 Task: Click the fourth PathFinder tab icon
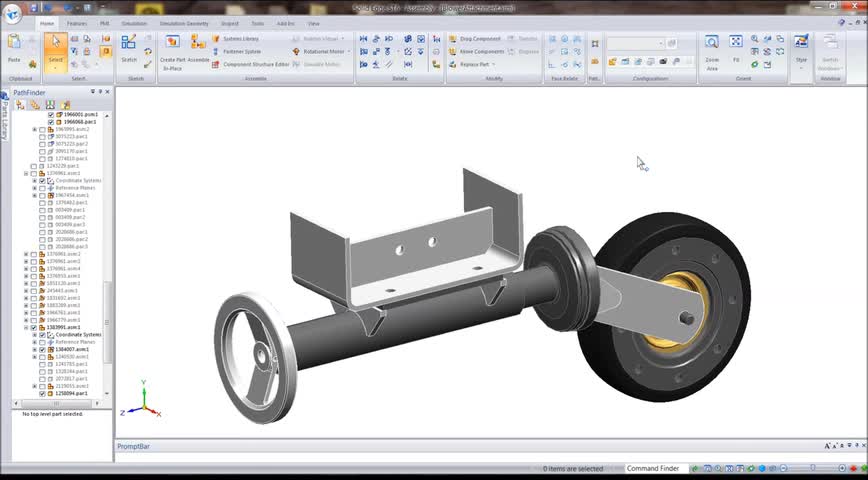click(65, 105)
